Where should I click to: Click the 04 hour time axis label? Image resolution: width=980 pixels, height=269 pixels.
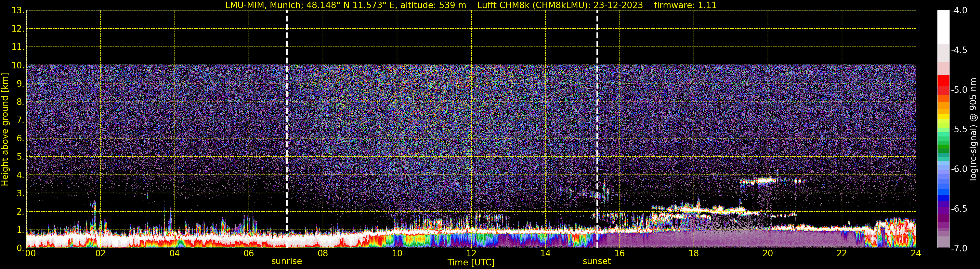click(175, 254)
